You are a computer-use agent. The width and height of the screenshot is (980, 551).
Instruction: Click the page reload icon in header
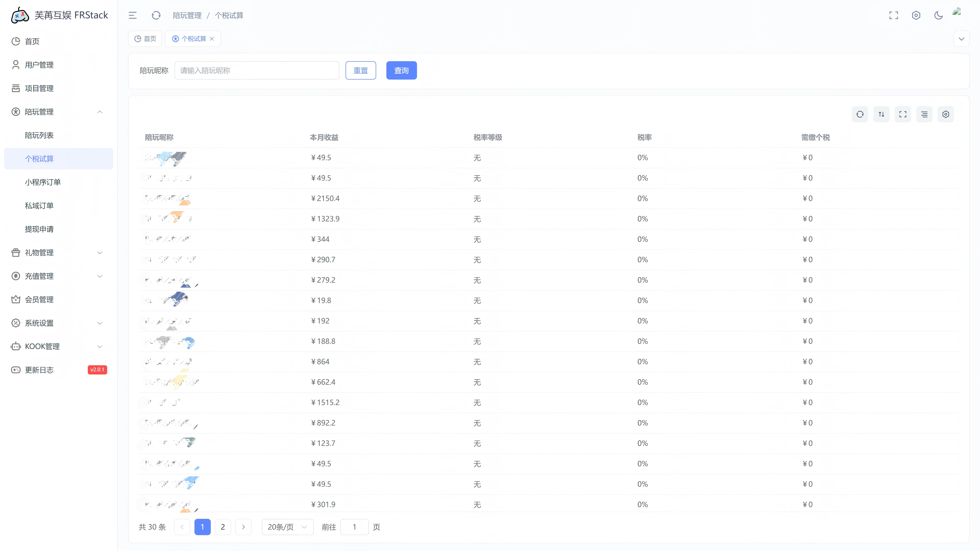click(156, 15)
